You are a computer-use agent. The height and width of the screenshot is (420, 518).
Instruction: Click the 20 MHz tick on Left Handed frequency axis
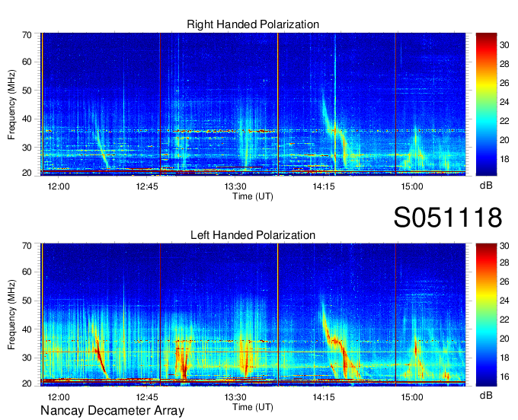click(27, 383)
